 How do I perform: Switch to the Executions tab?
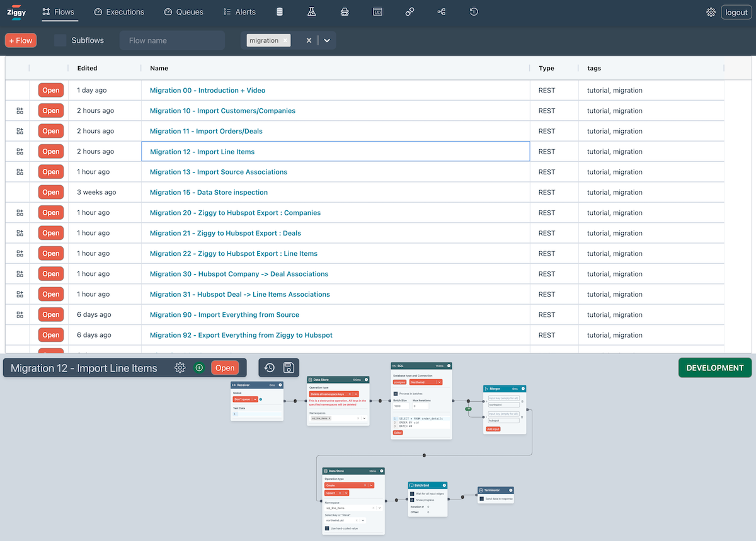tap(119, 11)
